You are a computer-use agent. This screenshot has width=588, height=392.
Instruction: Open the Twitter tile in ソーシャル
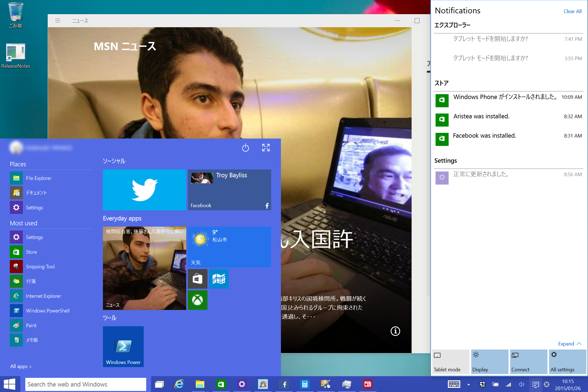(144, 189)
